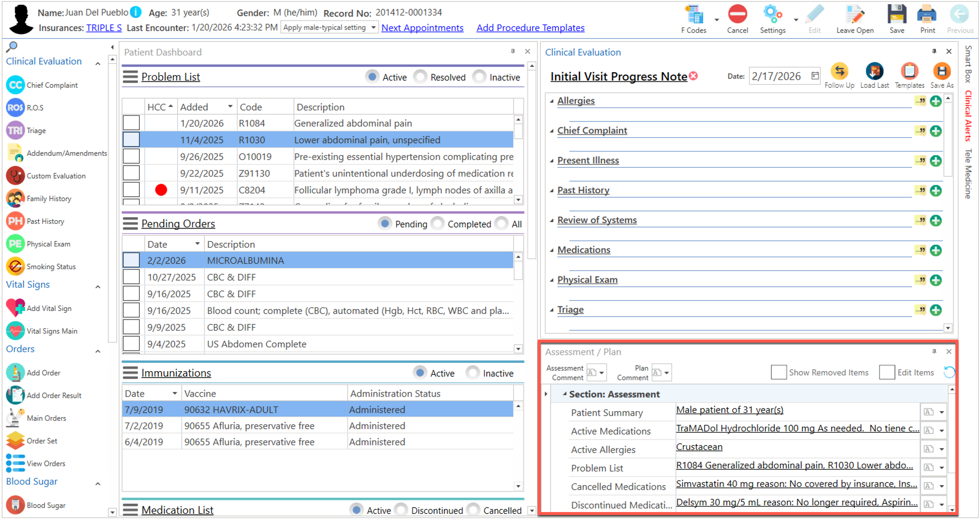Image resolution: width=980 pixels, height=521 pixels.
Task: Click the Next Appointments link
Action: pos(422,28)
